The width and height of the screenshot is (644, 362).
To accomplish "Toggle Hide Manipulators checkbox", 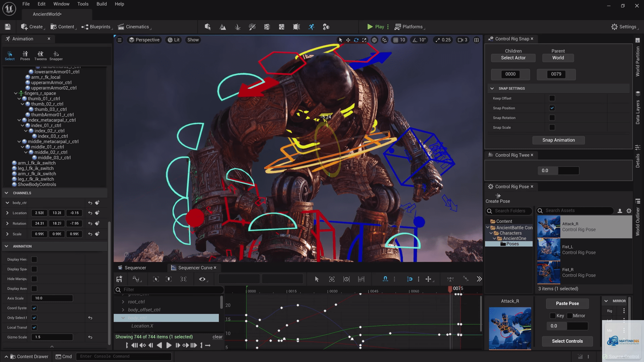I will 34,279.
